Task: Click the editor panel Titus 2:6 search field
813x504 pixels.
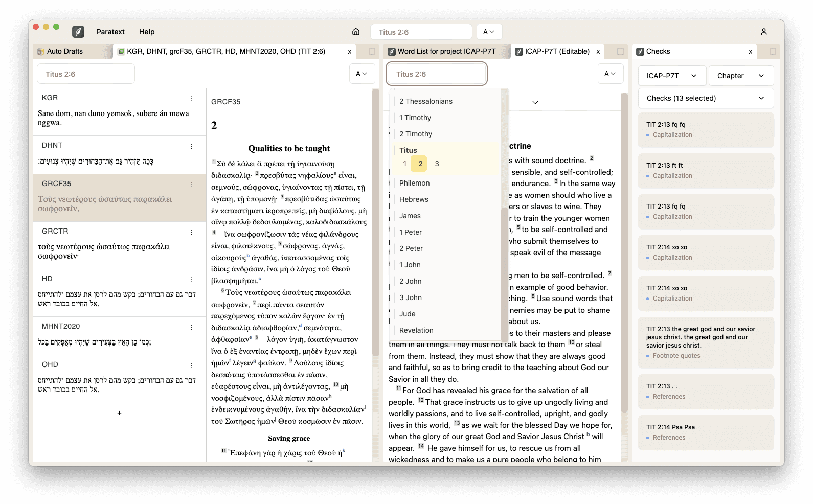Action: [437, 74]
